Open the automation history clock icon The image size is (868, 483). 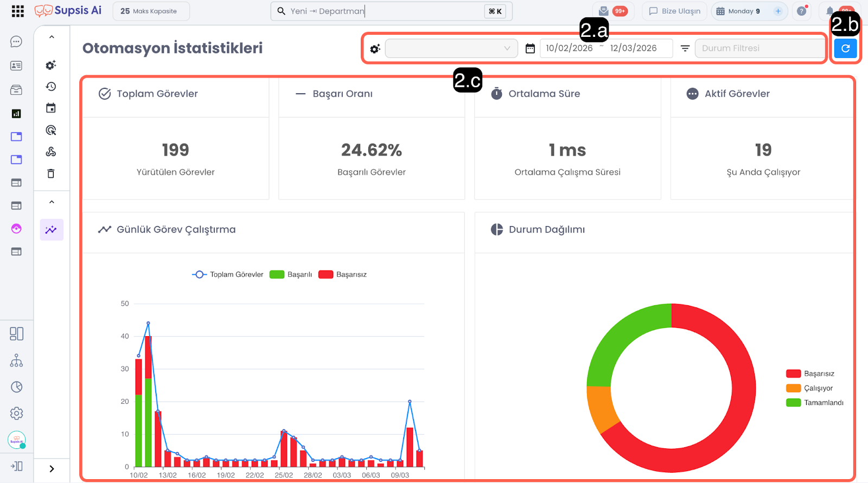[51, 87]
